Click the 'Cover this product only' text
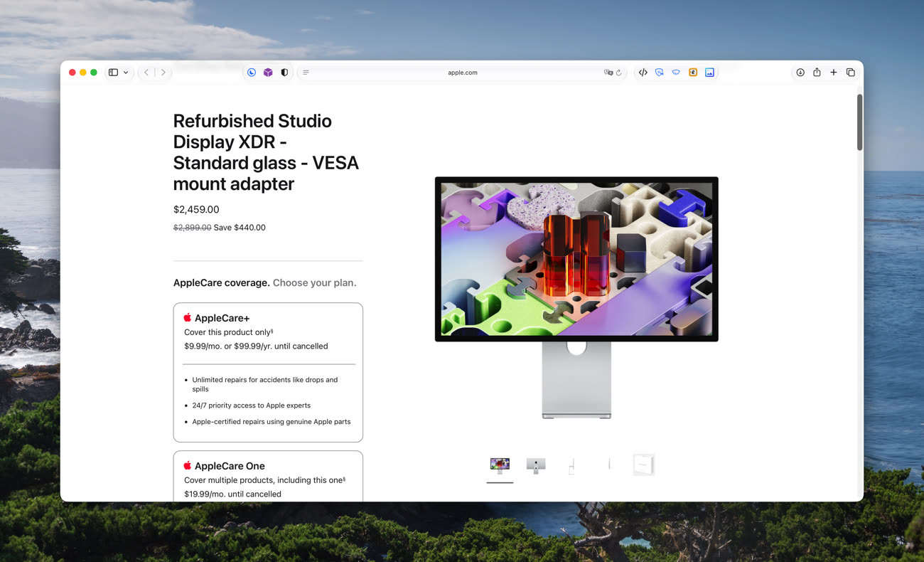Image resolution: width=924 pixels, height=562 pixels. [x=227, y=332]
